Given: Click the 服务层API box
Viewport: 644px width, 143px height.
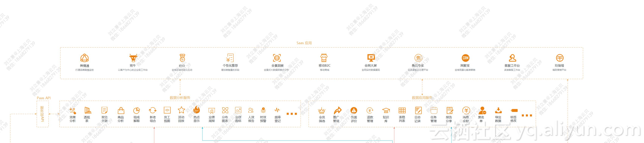Looking at the screenshot, I should tap(43, 114).
